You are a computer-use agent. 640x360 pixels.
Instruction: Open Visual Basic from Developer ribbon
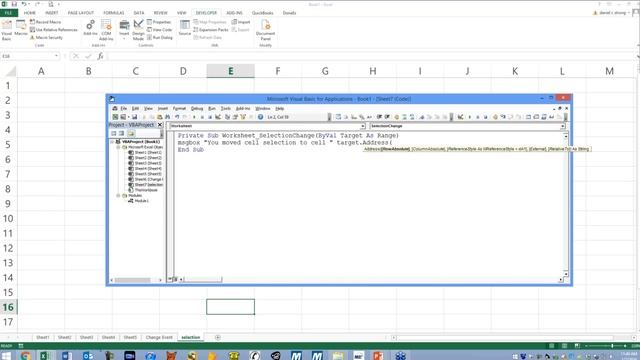tap(7, 30)
